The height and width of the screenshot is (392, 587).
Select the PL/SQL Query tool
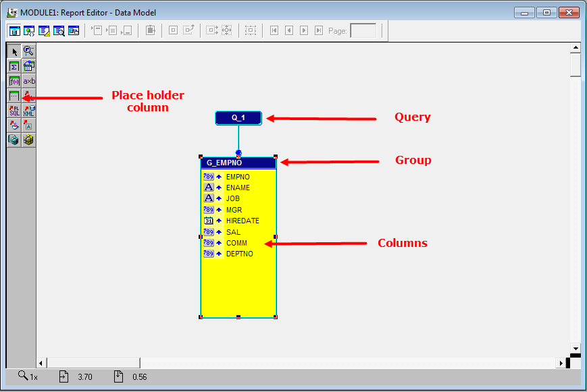[x=14, y=111]
